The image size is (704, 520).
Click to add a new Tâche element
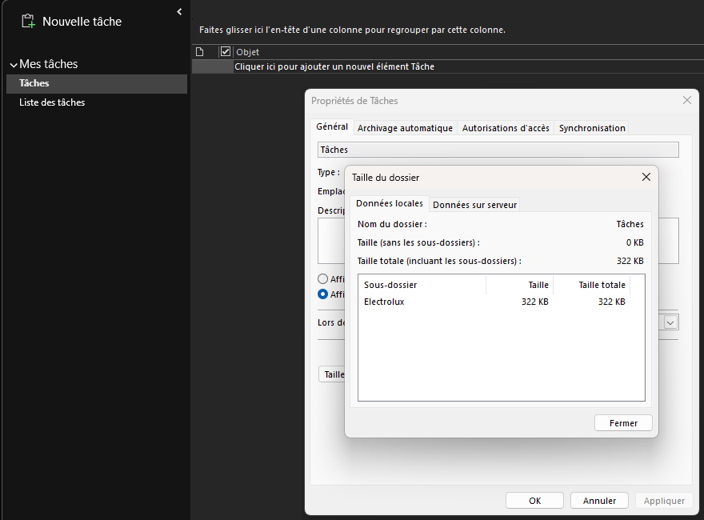click(334, 67)
